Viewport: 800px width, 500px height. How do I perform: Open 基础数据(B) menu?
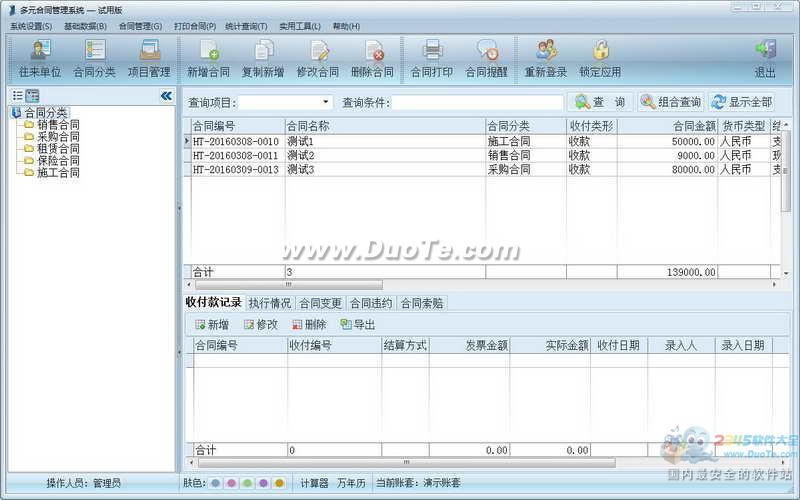point(85,26)
